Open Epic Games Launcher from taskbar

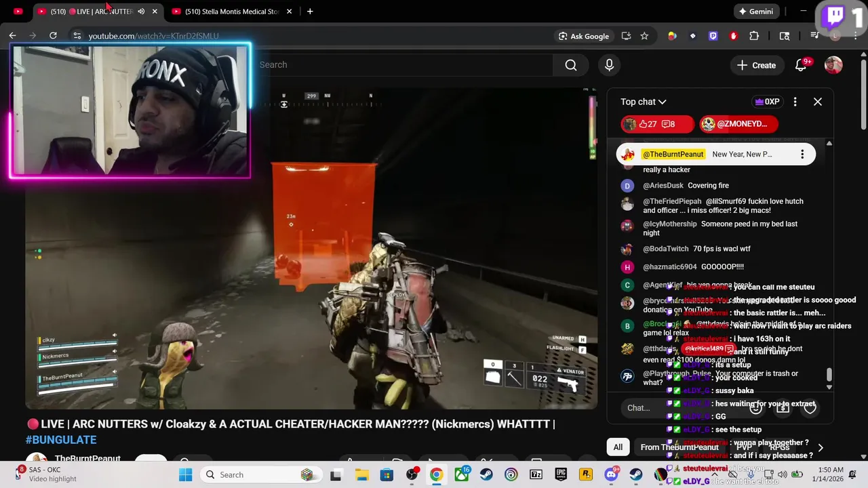tap(561, 474)
